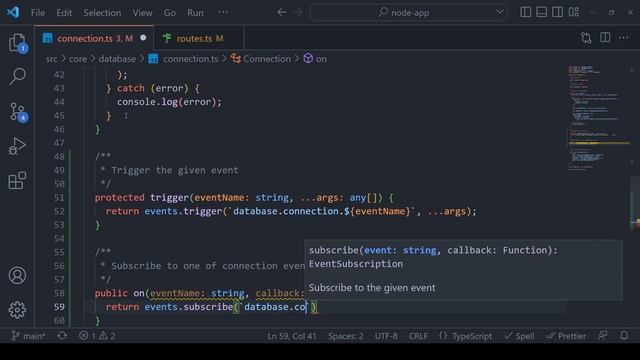Synchronize changes icon in status bar
640x360 pixels.
(x=62, y=336)
